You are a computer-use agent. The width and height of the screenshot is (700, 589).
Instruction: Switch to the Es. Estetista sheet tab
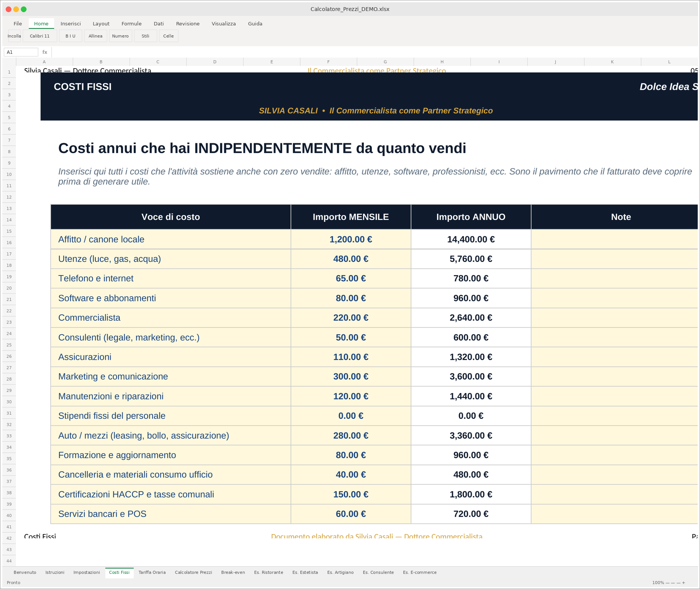pos(305,572)
